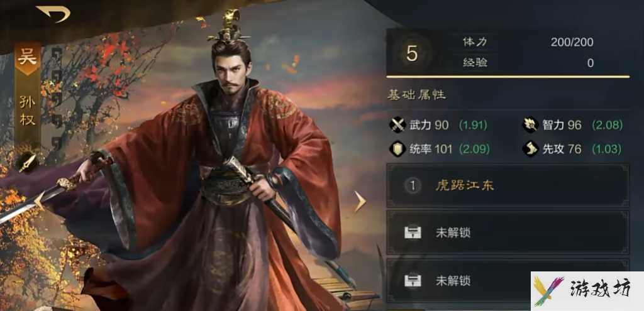Go to previous general with left arrow
Screen dimensions: 644x311
40,200
